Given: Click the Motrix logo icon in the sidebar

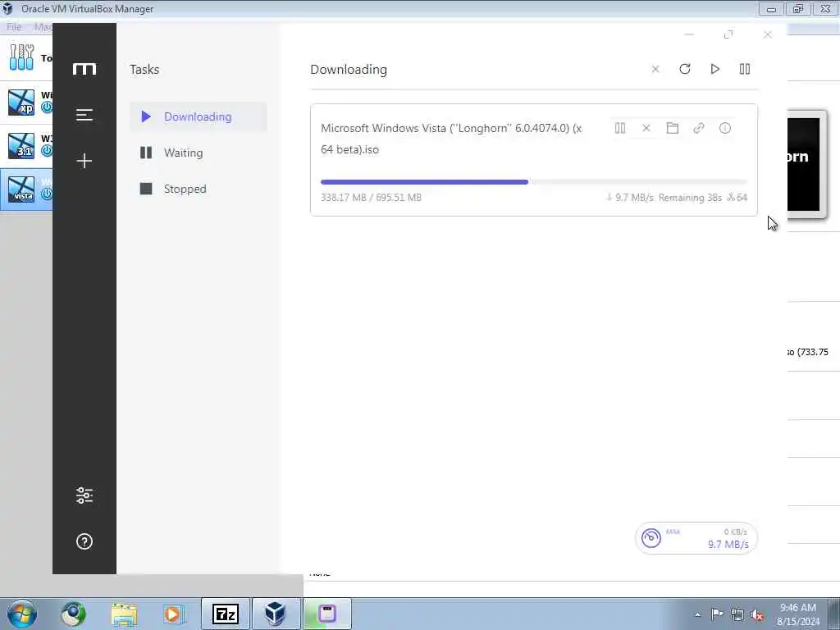Looking at the screenshot, I should (84, 69).
